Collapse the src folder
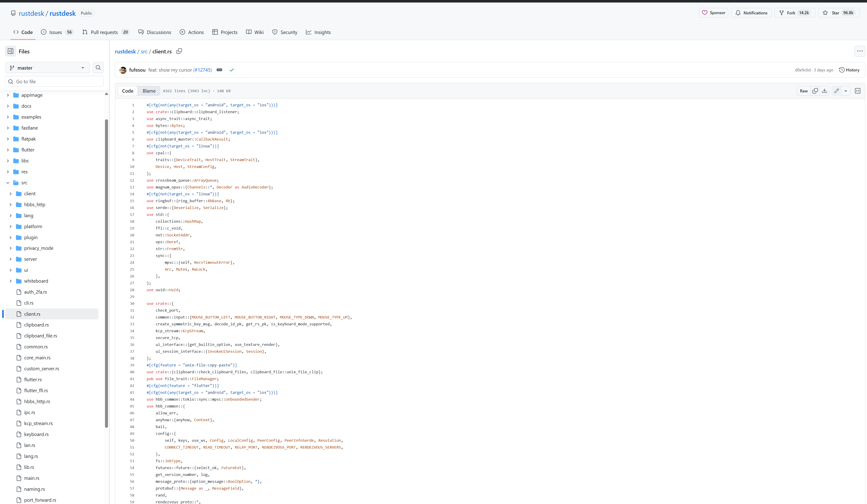Viewport: 867px width, 504px height. (8, 183)
